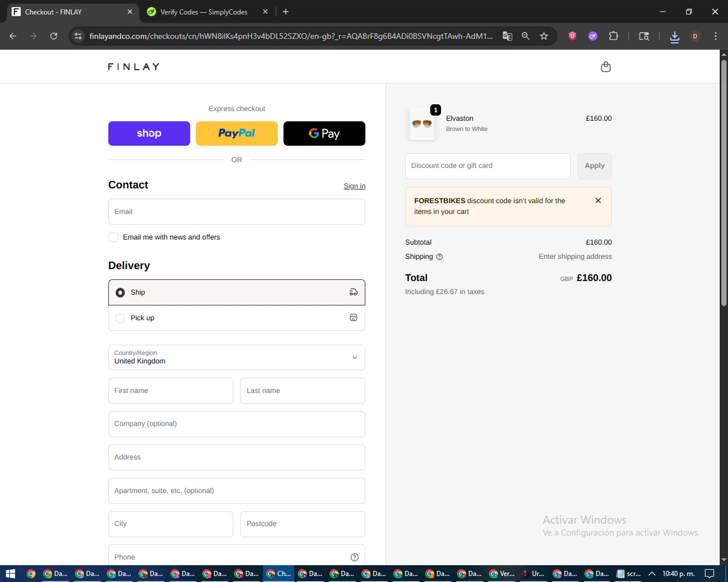Open the tab search side panel icon
This screenshot has height=582, width=728.
coord(644,36)
